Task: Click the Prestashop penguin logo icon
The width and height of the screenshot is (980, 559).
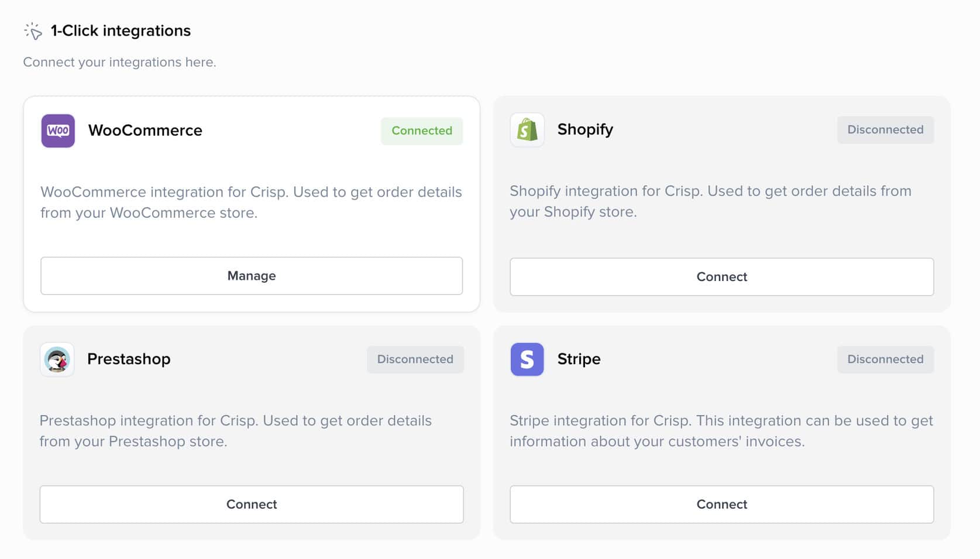Action: [x=57, y=359]
